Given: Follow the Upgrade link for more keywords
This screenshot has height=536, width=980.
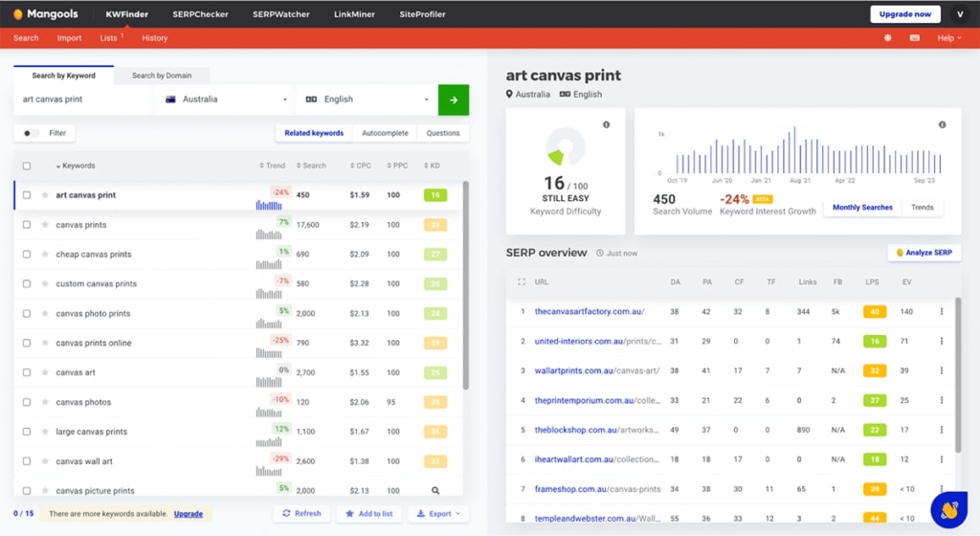Looking at the screenshot, I should pos(189,514).
